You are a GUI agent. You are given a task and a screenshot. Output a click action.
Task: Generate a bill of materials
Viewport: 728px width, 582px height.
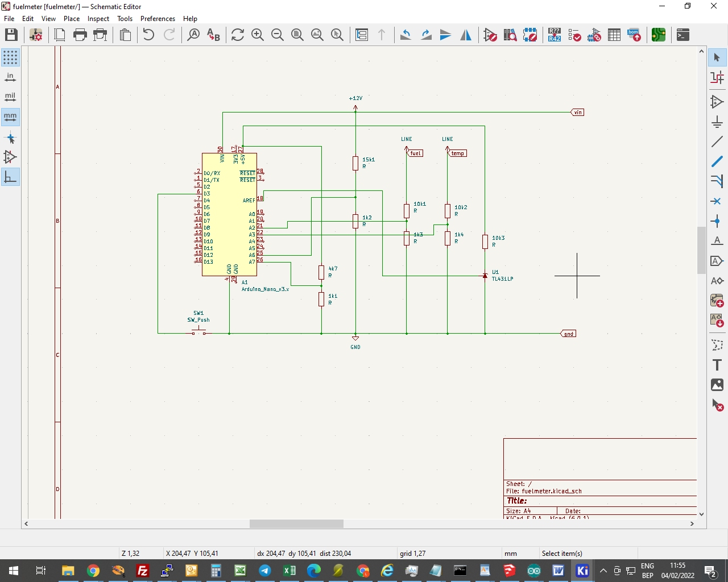pos(634,35)
